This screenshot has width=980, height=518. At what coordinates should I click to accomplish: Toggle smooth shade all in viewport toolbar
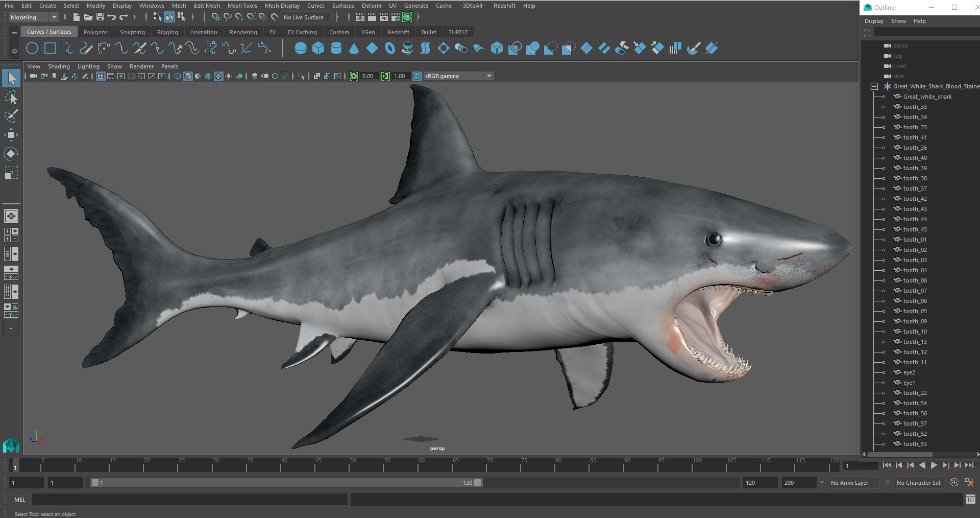(188, 76)
